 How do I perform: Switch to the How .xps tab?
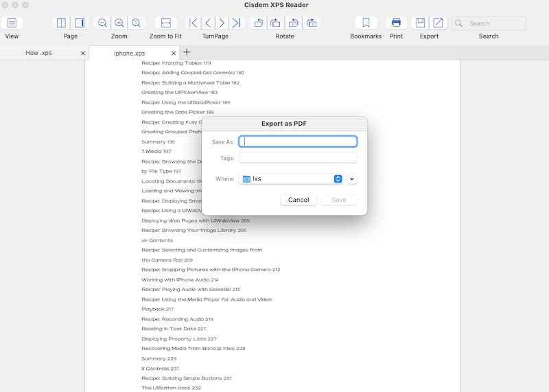click(38, 53)
